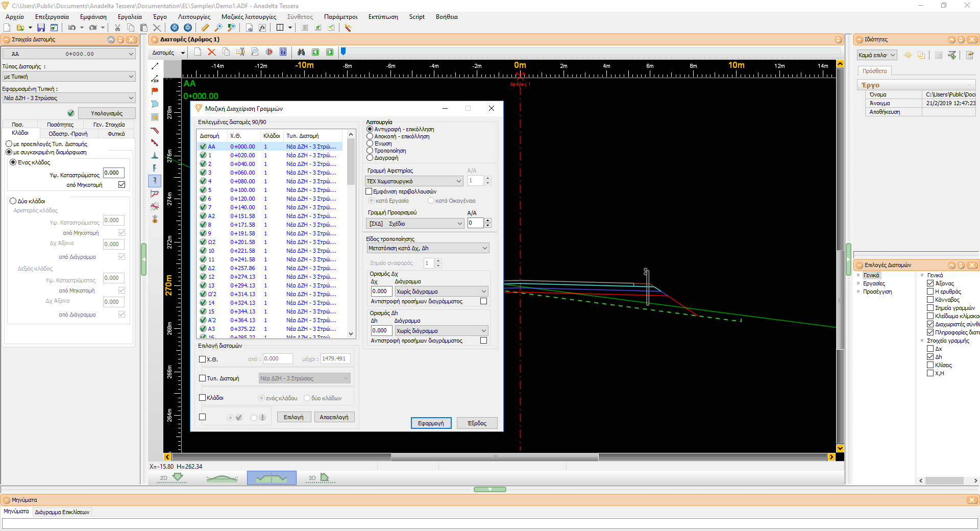980x531 pixels.
Task: Click the Undo arrow icon
Action: [x=71, y=28]
